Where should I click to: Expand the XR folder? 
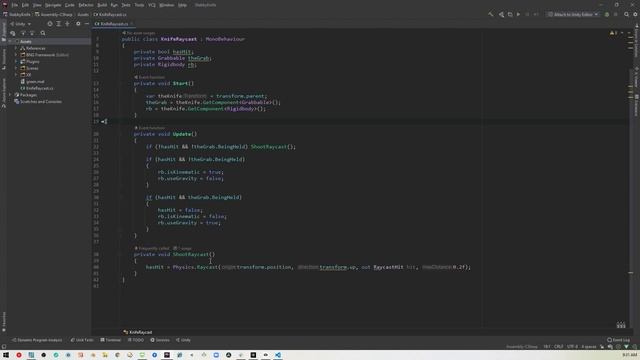click(x=16, y=75)
